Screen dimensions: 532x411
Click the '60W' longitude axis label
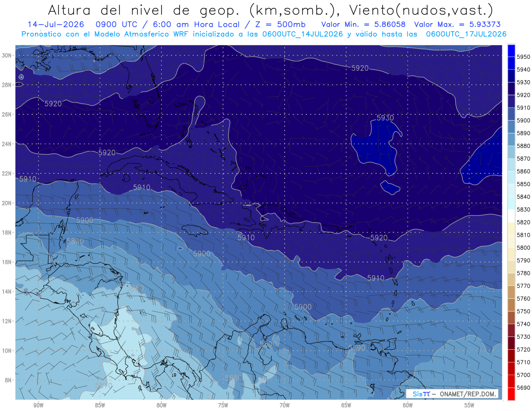(408, 405)
